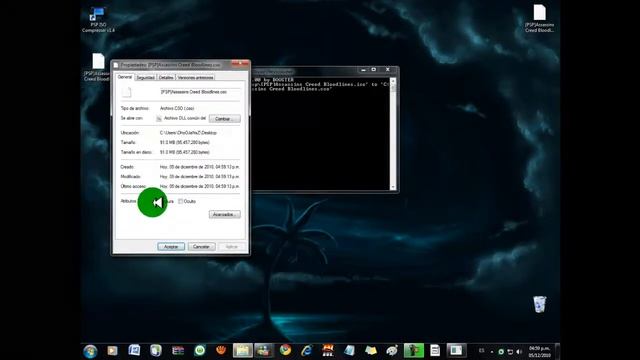Minimize the console window

coord(363,70)
